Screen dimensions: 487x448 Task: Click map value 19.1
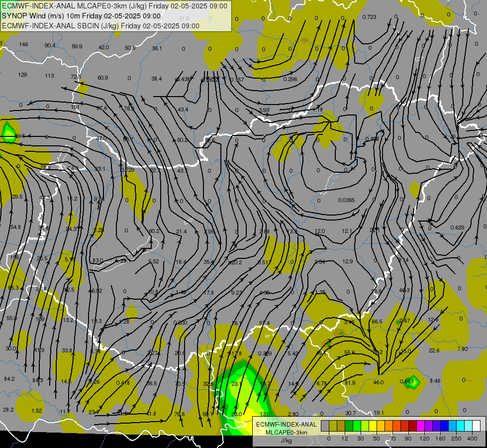(379, 413)
